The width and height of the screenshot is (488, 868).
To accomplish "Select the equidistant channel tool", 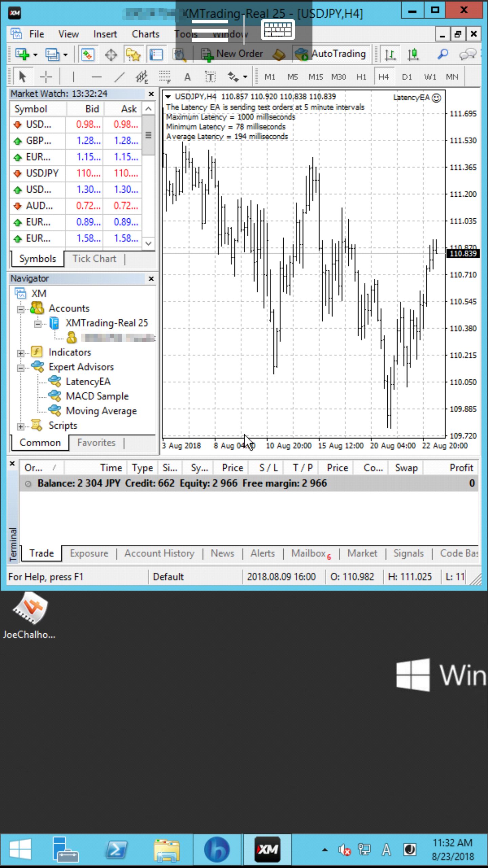I will pos(142,77).
